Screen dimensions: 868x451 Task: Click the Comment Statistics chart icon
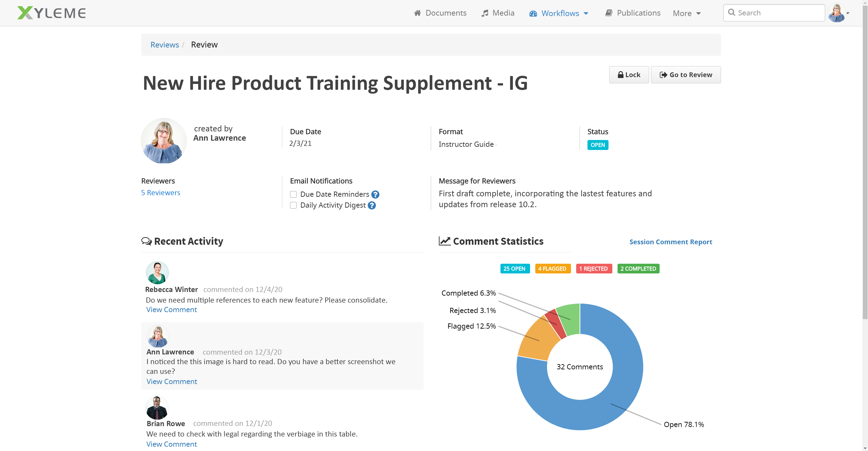(444, 241)
